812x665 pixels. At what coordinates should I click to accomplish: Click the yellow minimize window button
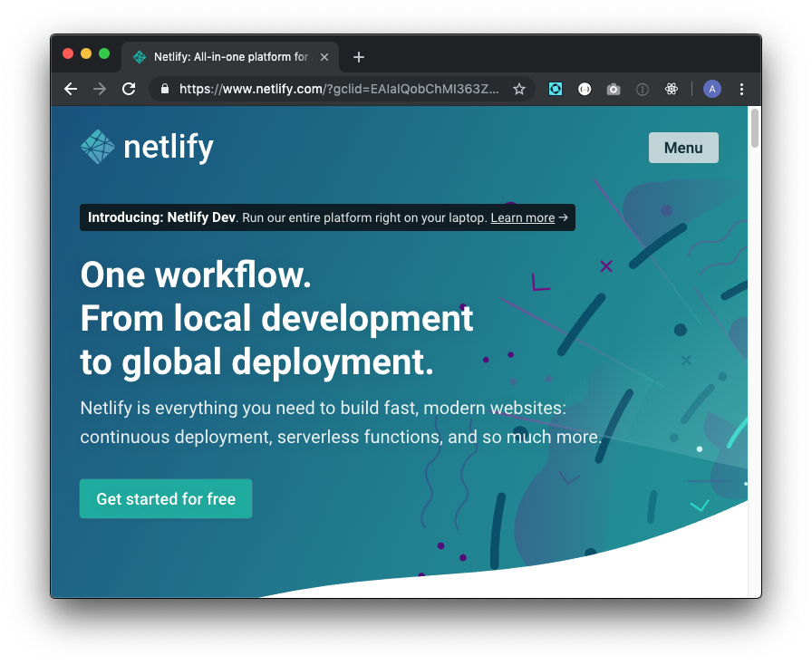pos(86,53)
